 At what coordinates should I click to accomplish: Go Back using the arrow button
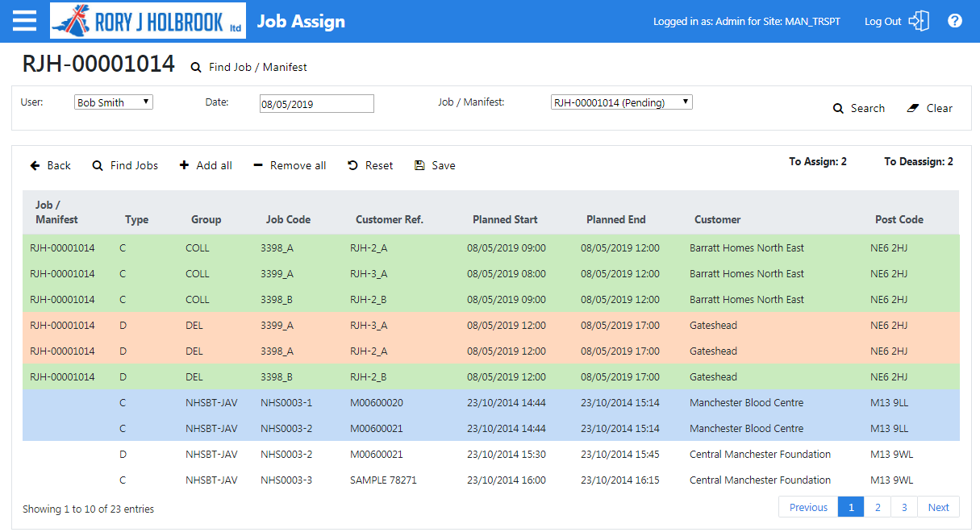[51, 165]
